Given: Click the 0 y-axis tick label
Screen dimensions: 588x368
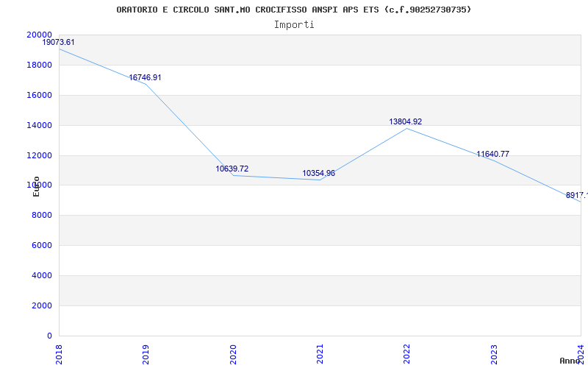Looking at the screenshot, I should (x=49, y=336).
